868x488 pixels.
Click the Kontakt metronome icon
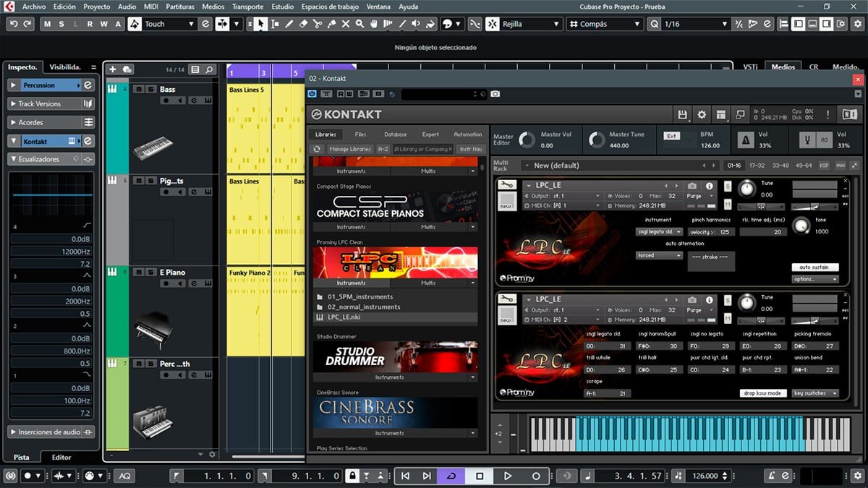(x=745, y=140)
